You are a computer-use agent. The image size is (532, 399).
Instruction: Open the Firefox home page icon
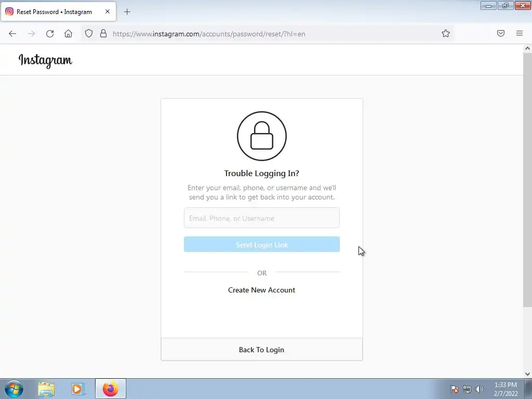coord(68,34)
